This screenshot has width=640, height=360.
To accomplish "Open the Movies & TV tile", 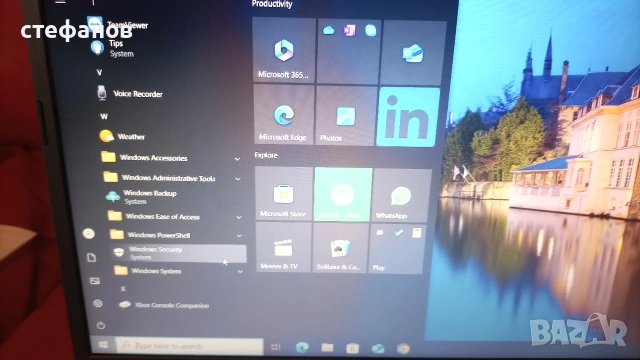I will pyautogui.click(x=283, y=247).
